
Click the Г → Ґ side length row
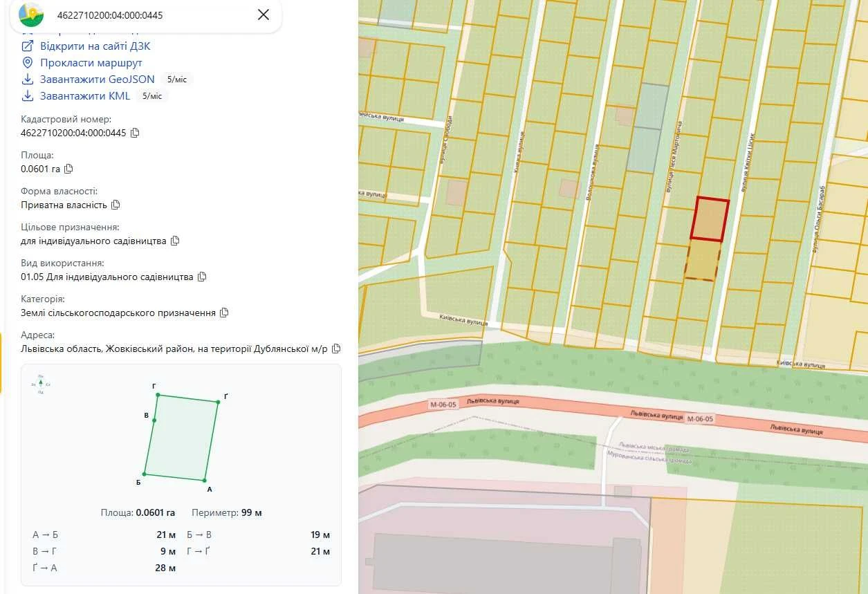(x=258, y=551)
